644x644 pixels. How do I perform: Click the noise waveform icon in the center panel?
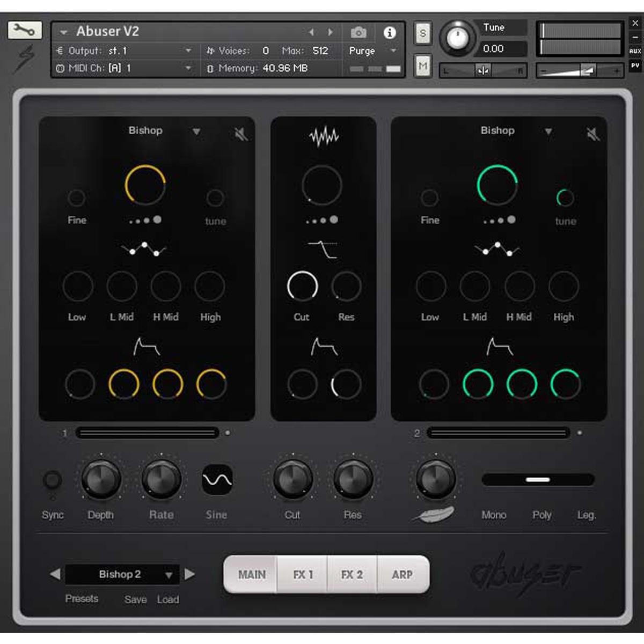click(x=324, y=137)
